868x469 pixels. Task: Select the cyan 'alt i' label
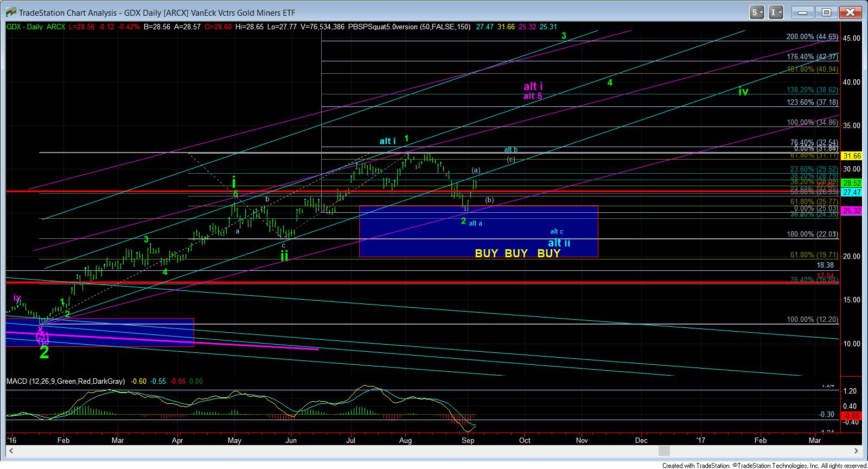click(x=387, y=141)
